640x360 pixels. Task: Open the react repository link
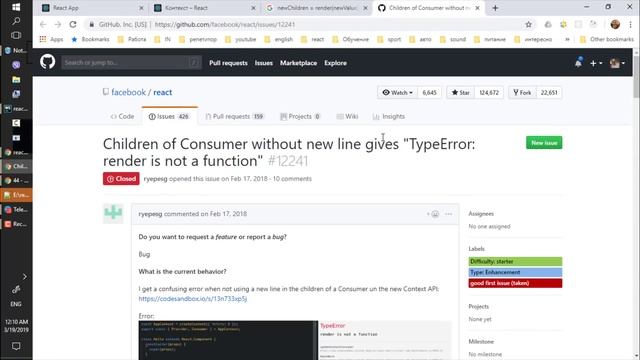[162, 92]
